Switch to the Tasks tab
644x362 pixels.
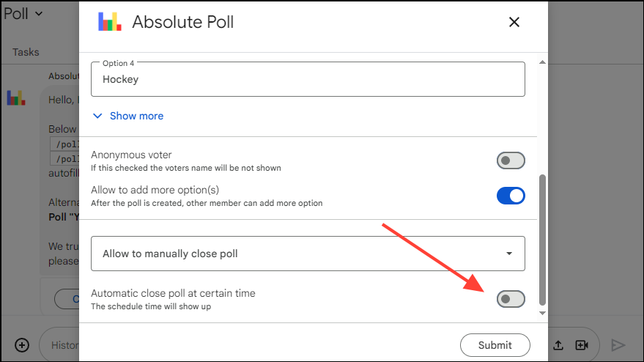[x=26, y=52]
